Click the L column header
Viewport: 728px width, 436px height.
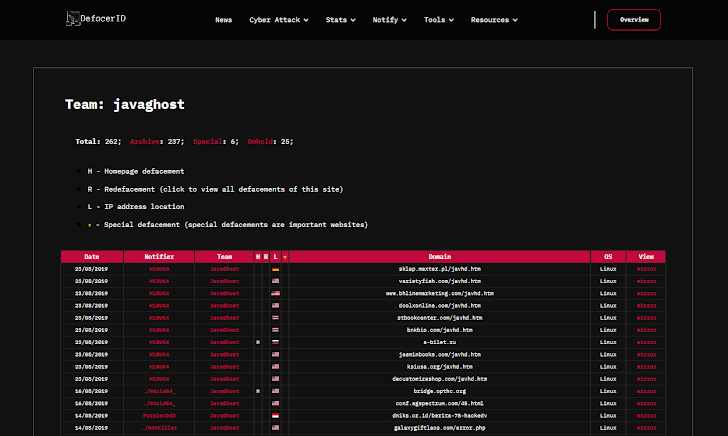(x=275, y=257)
